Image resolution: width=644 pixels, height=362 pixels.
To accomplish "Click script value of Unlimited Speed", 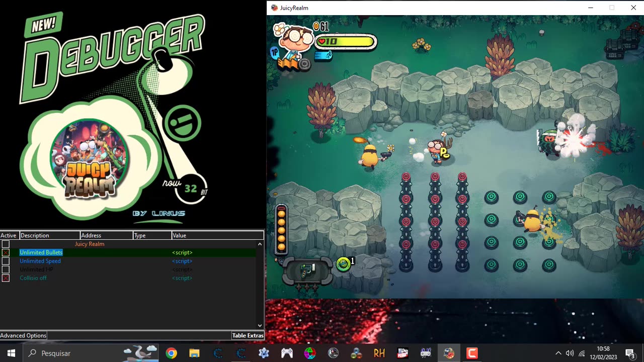I will click(x=182, y=261).
